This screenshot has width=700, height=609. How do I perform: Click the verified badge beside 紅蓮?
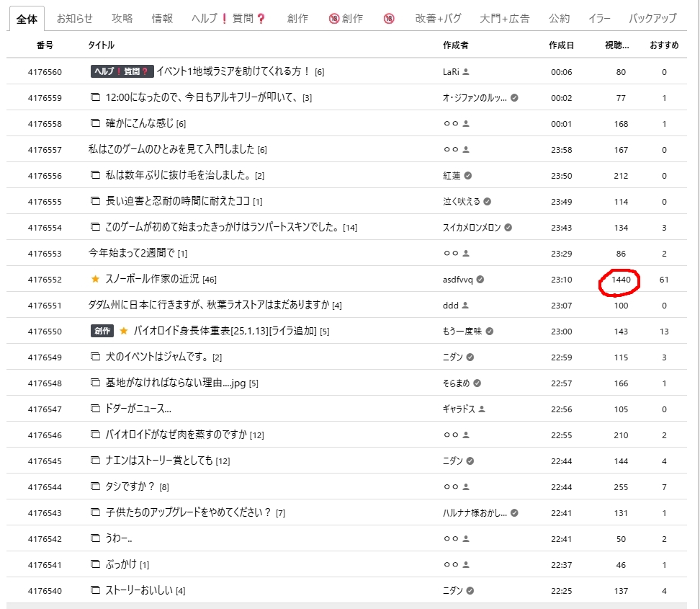point(468,175)
